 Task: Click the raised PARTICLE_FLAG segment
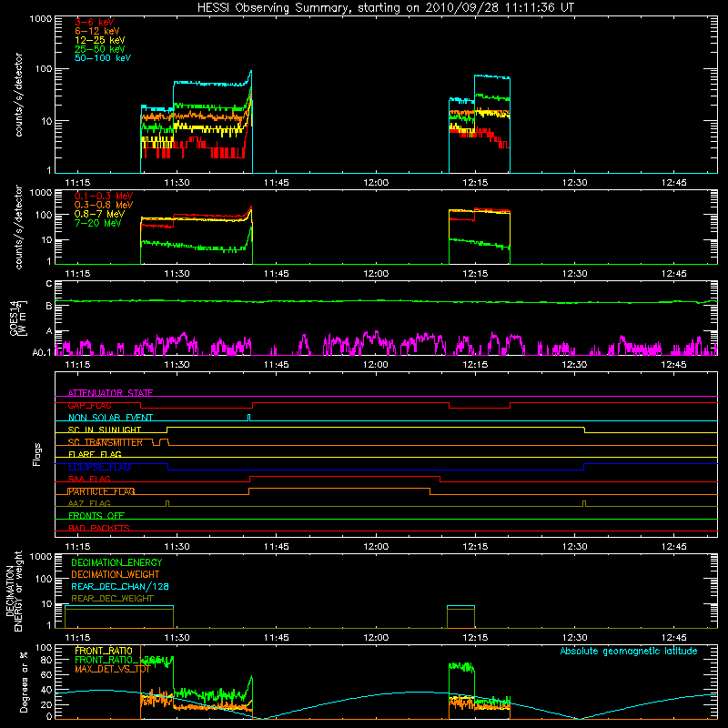[339, 489]
